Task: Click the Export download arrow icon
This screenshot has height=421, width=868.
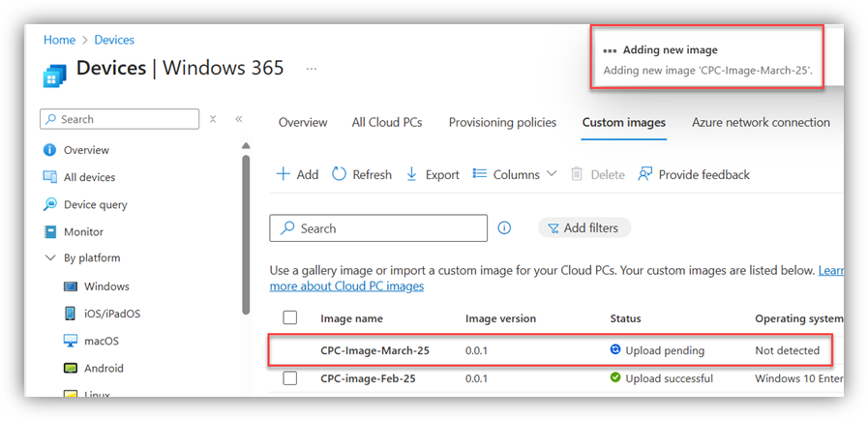Action: pyautogui.click(x=411, y=174)
